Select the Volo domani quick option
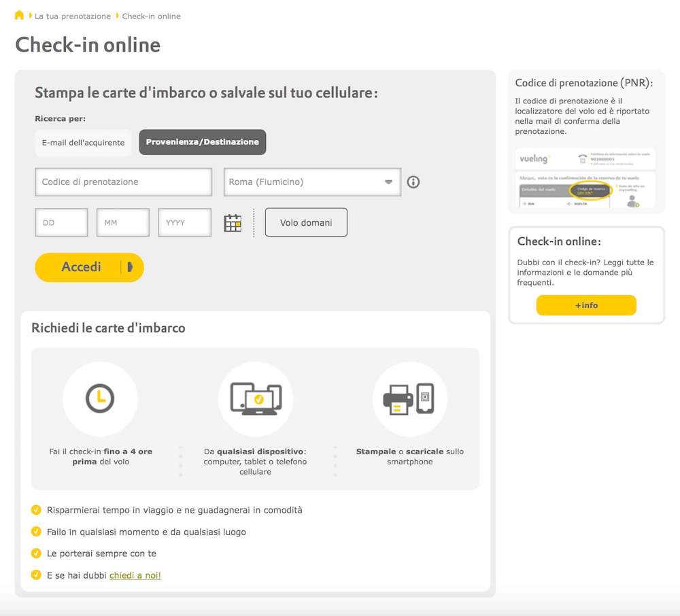This screenshot has height=616, width=680. tap(306, 222)
